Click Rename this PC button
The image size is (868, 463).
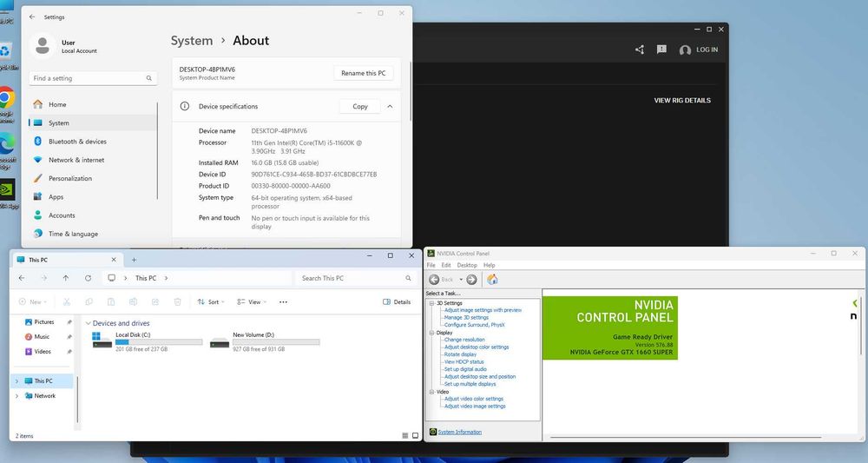pos(363,73)
